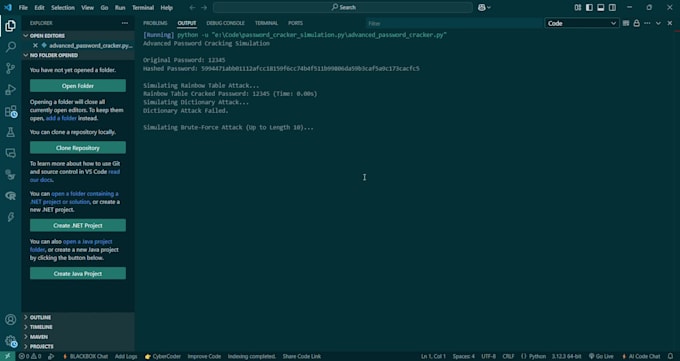
Task: Click Customize Layout icon in title bar
Action: [x=578, y=7]
